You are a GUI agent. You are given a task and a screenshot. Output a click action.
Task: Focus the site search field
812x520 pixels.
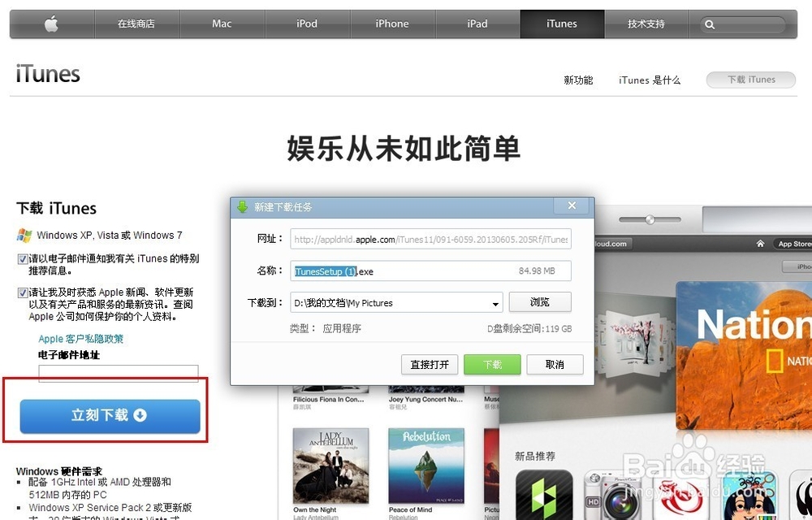click(x=743, y=24)
